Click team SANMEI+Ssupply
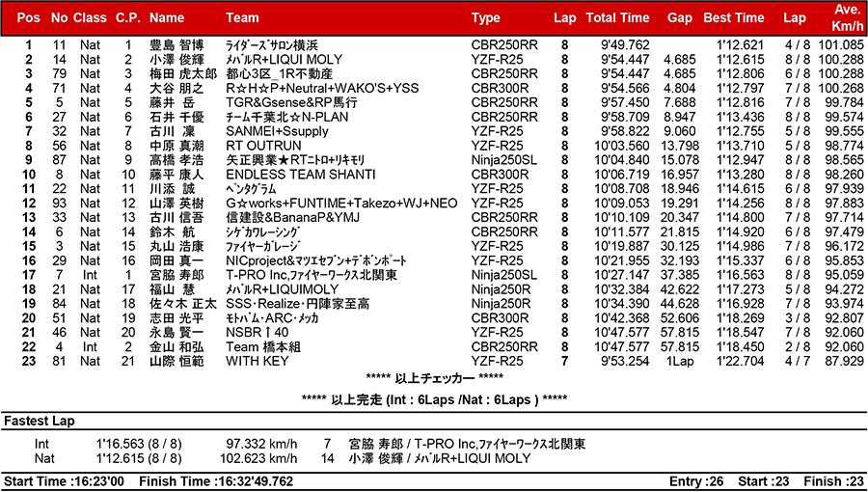868x492 pixels. [277, 132]
